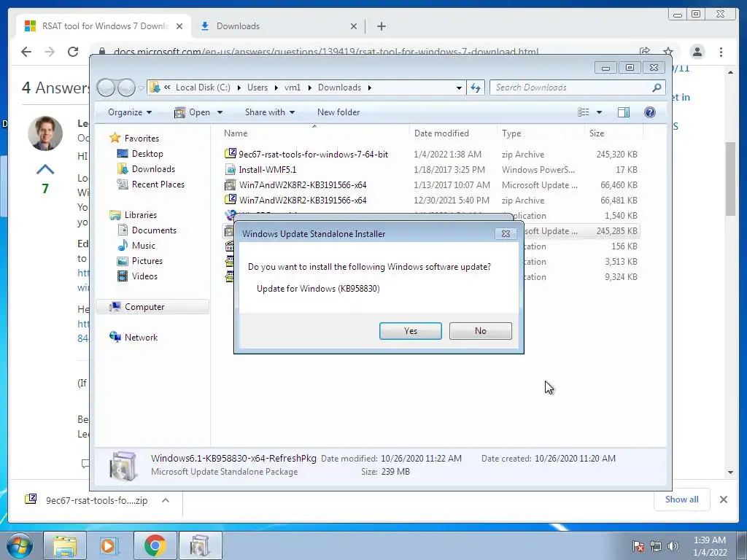
Task: Sort by Size column header
Action: click(x=614, y=133)
